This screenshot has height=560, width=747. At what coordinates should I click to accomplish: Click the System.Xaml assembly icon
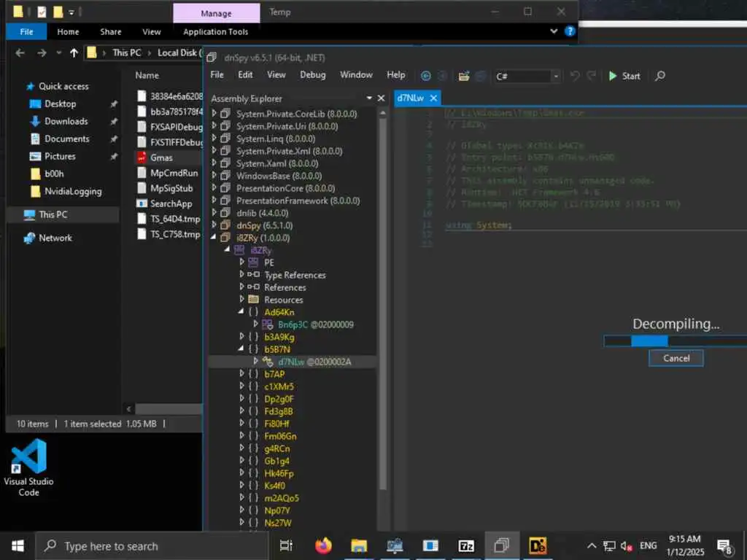[225, 163]
